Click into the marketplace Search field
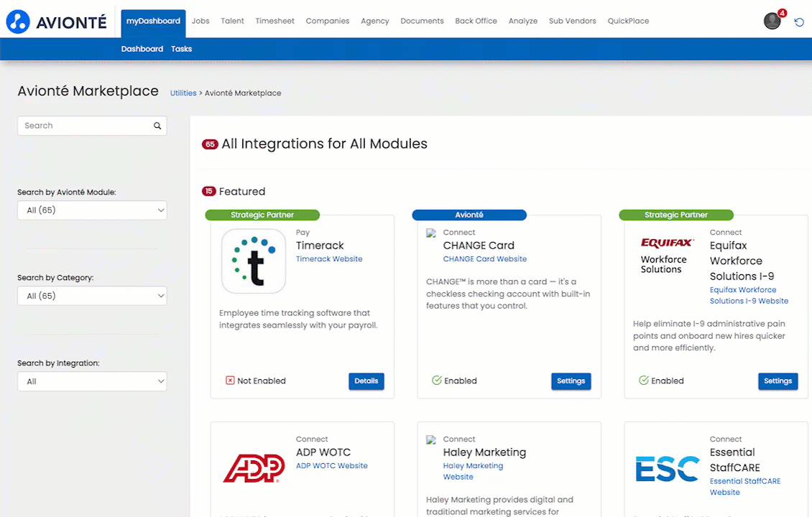This screenshot has height=517, width=812. click(92, 126)
